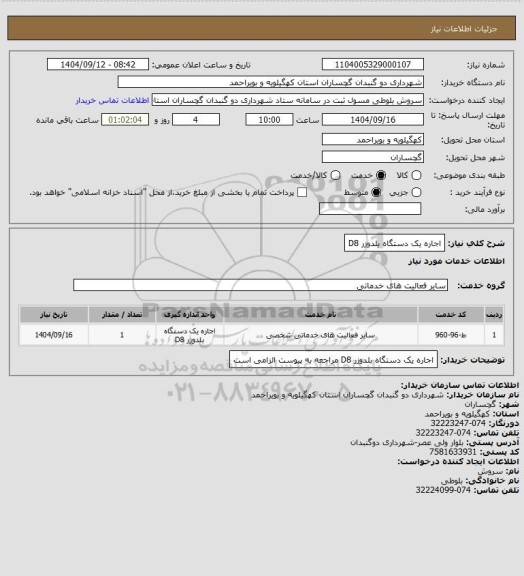Screen dimensions: 524x576
Task: Click the general description field اجاره یک دستگاه بلدوزر D8
Action: 394,243
